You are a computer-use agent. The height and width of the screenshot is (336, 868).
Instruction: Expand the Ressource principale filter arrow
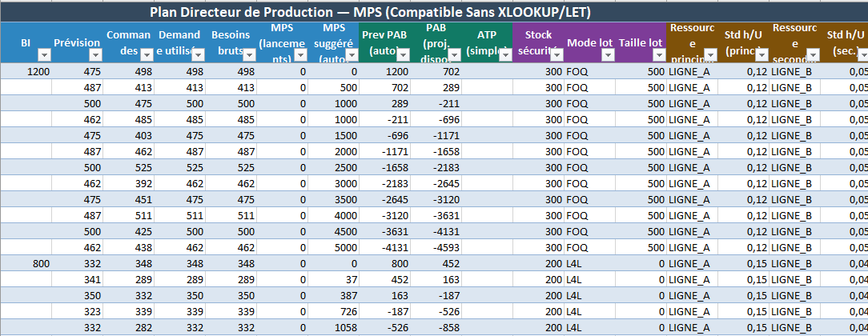point(710,54)
